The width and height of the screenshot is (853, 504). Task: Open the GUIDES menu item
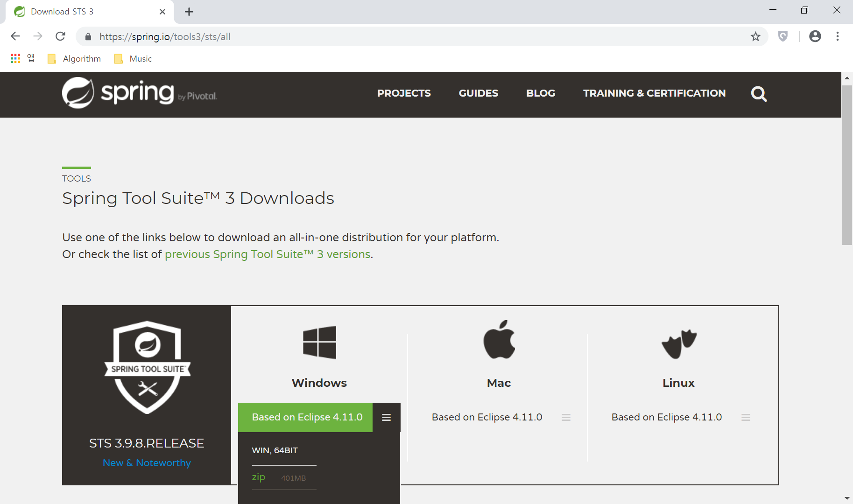pos(478,93)
